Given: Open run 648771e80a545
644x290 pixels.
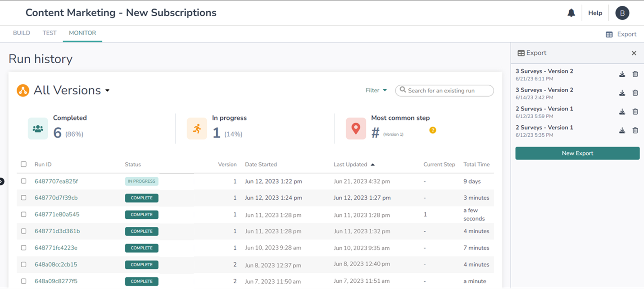Looking at the screenshot, I should [x=57, y=215].
